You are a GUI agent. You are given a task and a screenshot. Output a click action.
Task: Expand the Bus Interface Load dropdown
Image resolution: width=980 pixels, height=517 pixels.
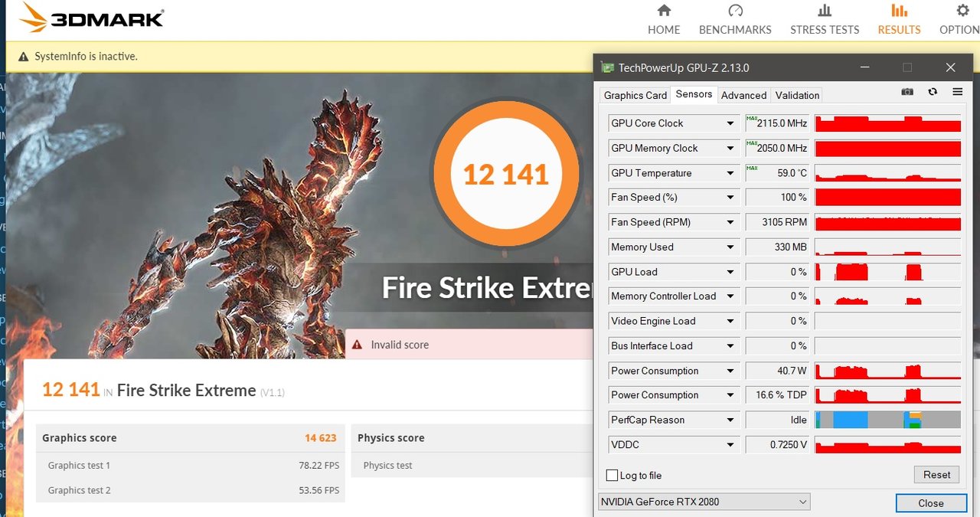(x=730, y=345)
